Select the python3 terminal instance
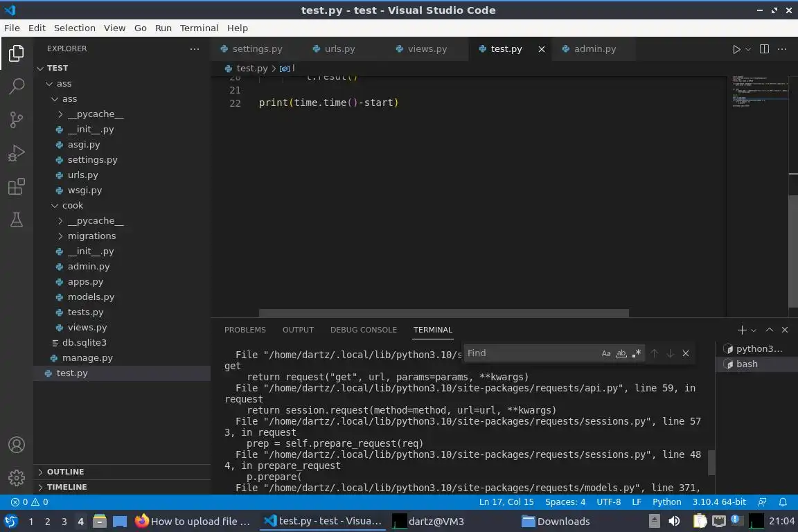Image resolution: width=798 pixels, height=532 pixels. (x=757, y=348)
